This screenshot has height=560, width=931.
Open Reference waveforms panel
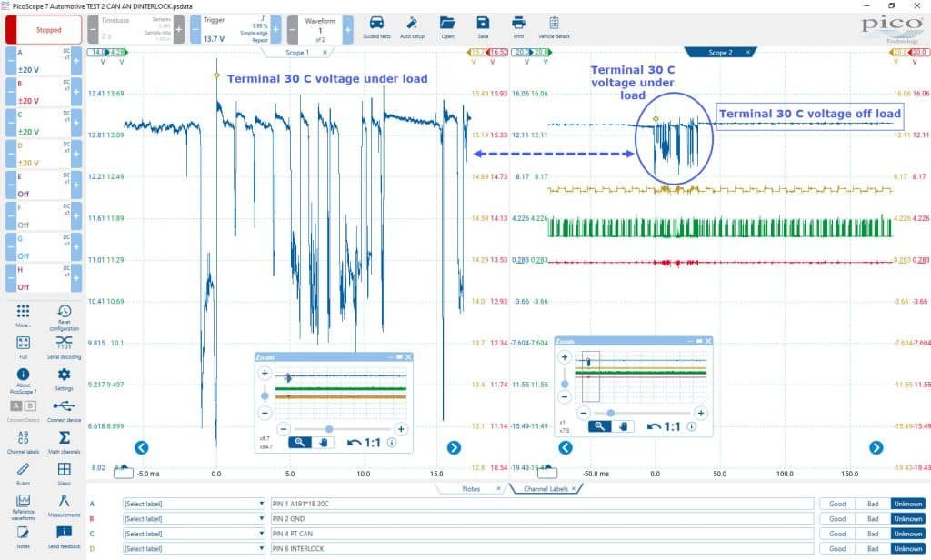(x=23, y=506)
